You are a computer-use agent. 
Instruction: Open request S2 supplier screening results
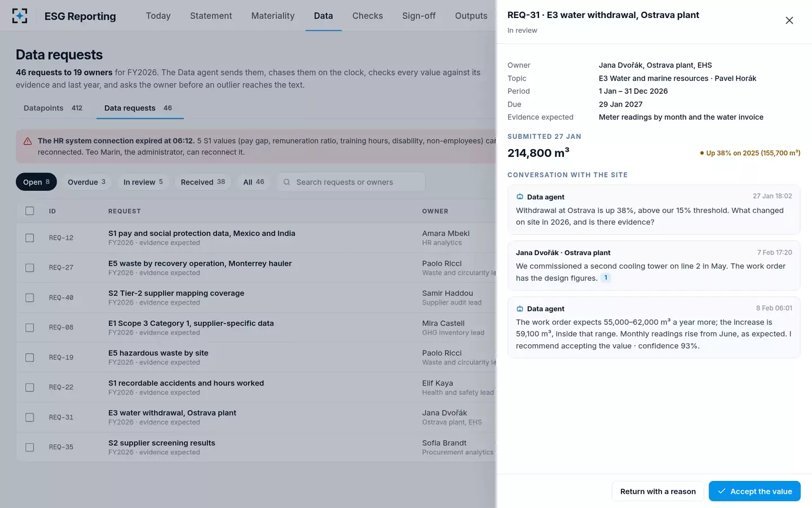162,443
